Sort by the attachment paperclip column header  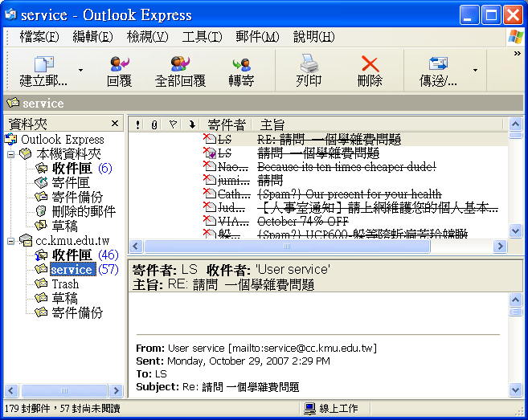(154, 124)
